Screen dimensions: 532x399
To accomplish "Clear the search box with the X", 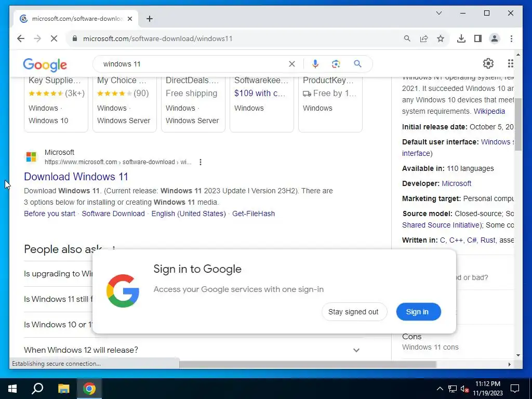I will point(292,64).
